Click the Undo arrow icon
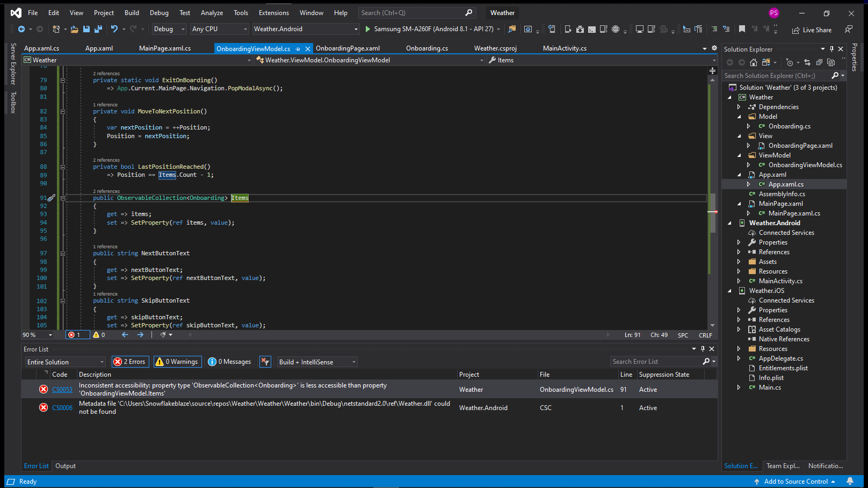868x488 pixels. click(x=114, y=29)
